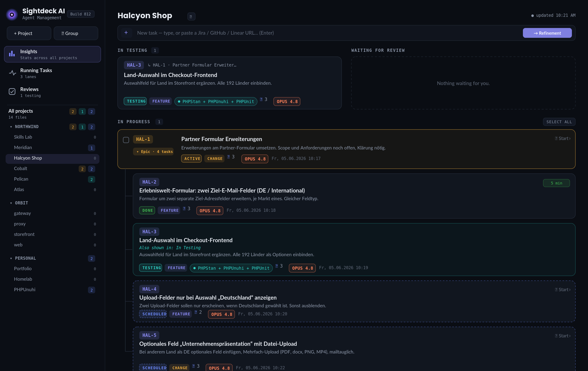
Task: Click the count icon on the HAL-2 card
Action: 184,209
